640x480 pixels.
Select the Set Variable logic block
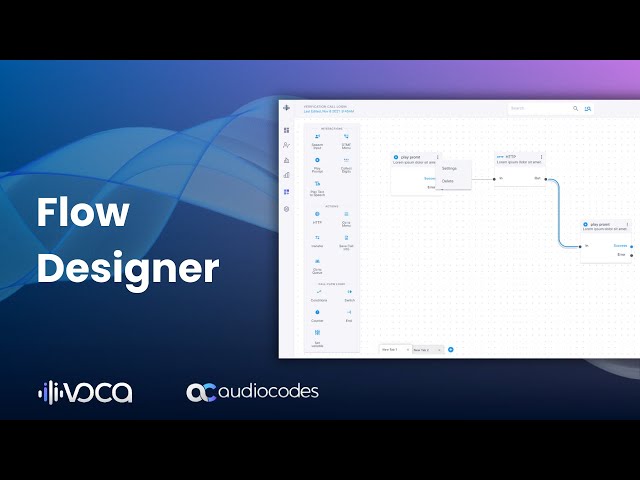click(x=317, y=339)
